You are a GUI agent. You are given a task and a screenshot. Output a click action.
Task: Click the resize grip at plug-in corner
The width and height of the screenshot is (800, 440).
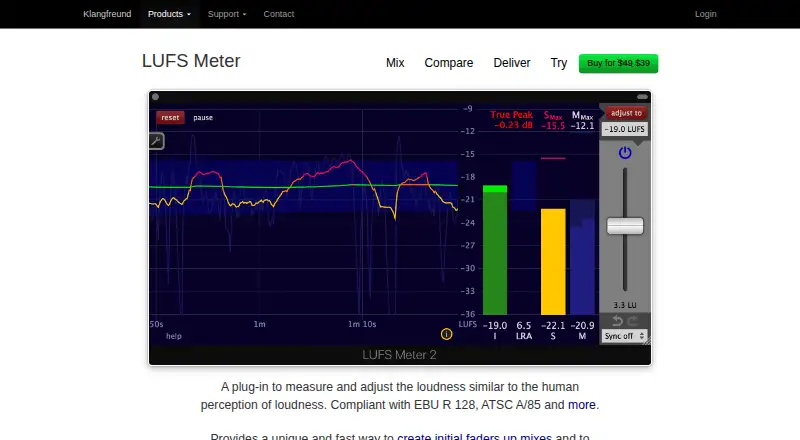[x=646, y=341]
